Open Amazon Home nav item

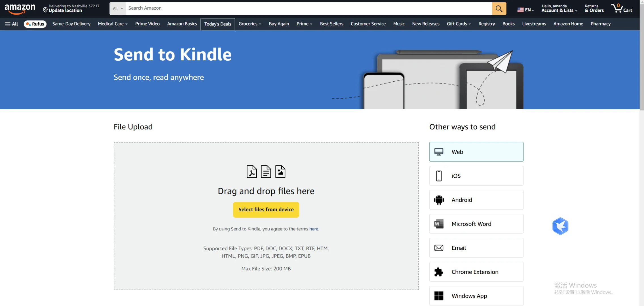pos(568,24)
